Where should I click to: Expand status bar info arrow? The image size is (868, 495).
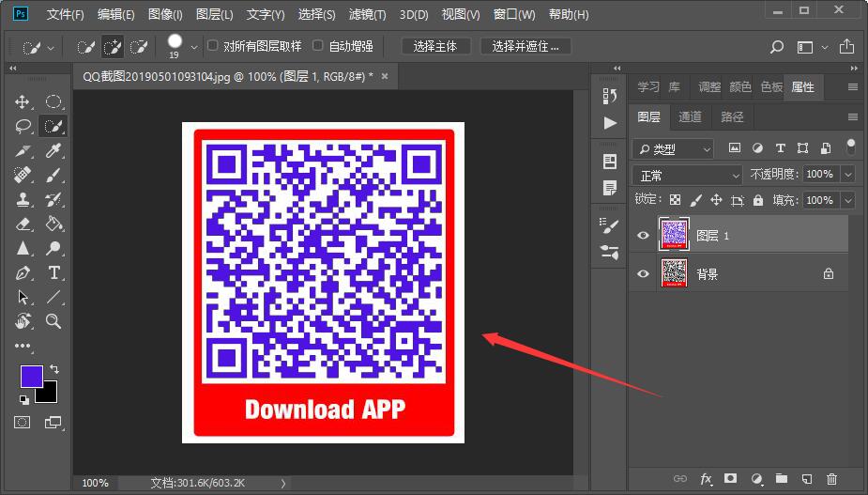click(x=282, y=484)
